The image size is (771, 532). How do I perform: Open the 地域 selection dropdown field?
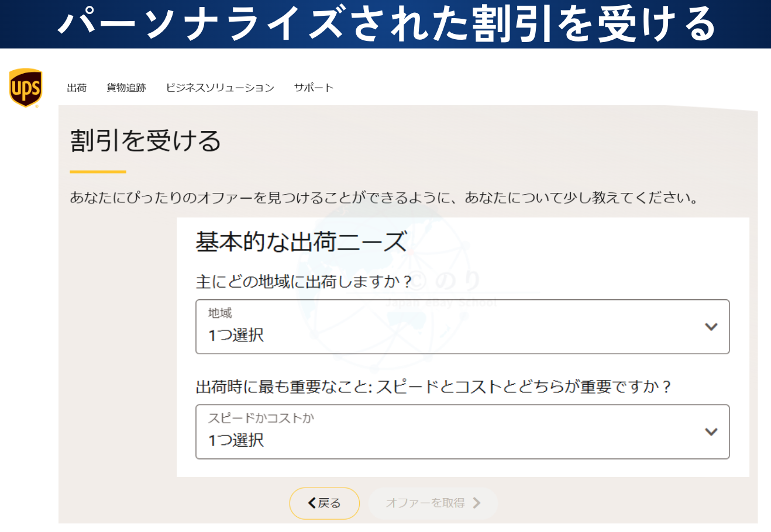(462, 327)
